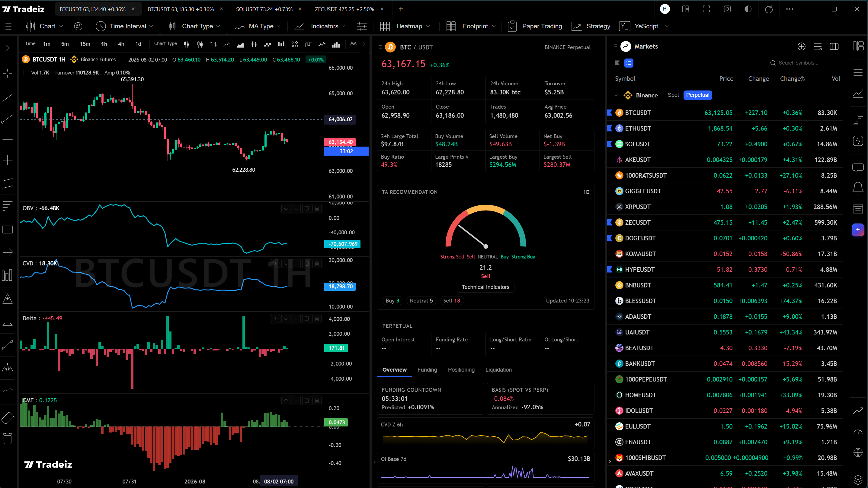Select the eraser tool in left sidebar

(8, 418)
